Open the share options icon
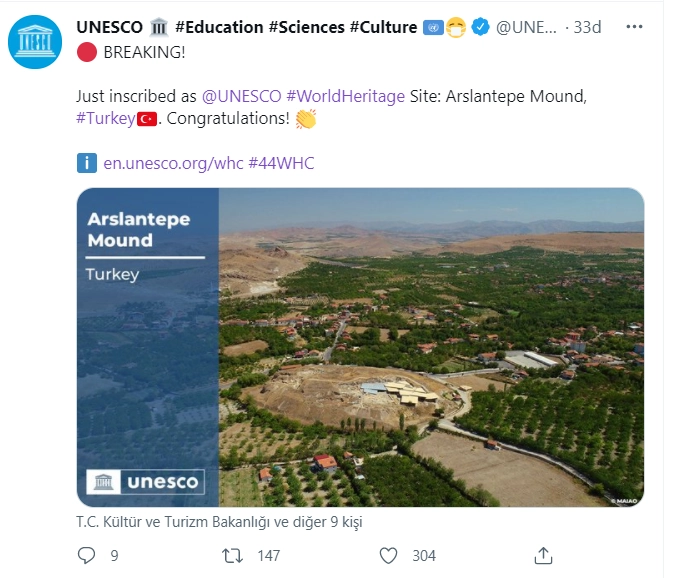 point(543,555)
